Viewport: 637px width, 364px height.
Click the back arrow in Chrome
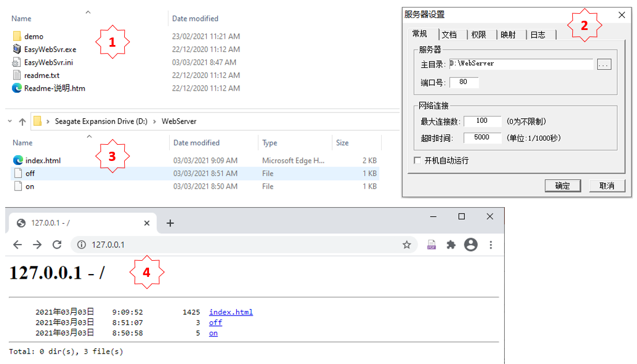(17, 245)
